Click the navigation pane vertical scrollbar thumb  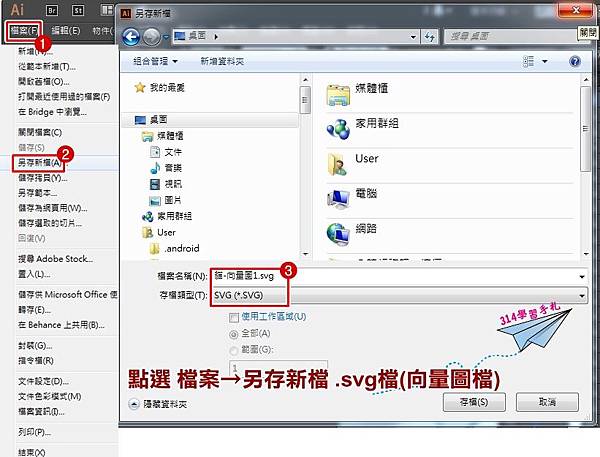pyautogui.click(x=305, y=100)
